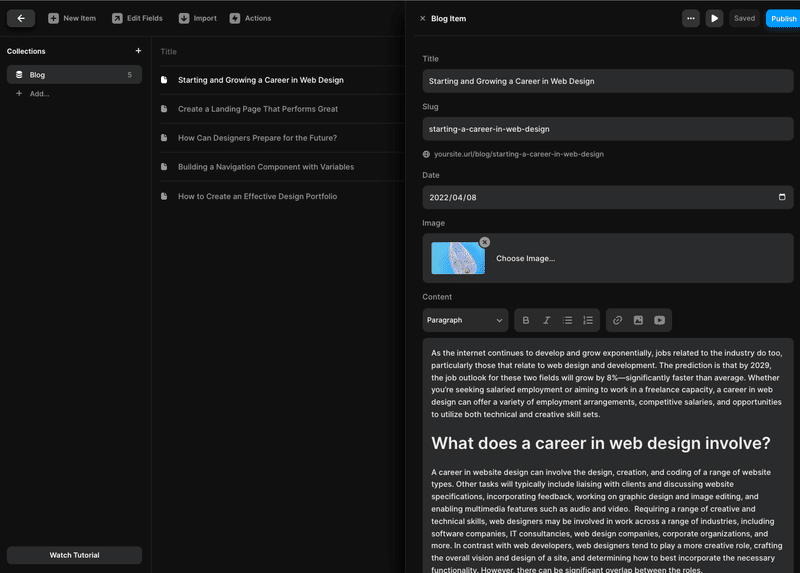Click the Saved status button
Viewport: 800px width, 573px height.
click(x=744, y=18)
